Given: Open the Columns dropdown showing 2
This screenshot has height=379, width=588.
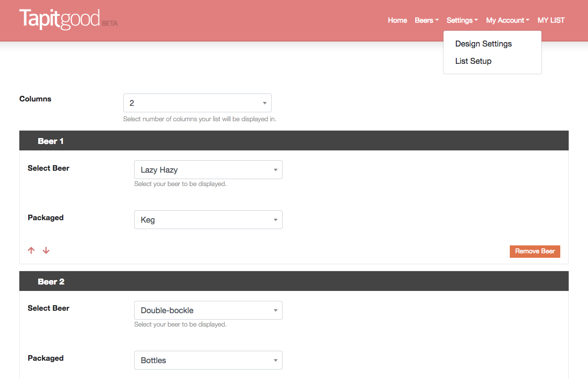Looking at the screenshot, I should click(197, 103).
